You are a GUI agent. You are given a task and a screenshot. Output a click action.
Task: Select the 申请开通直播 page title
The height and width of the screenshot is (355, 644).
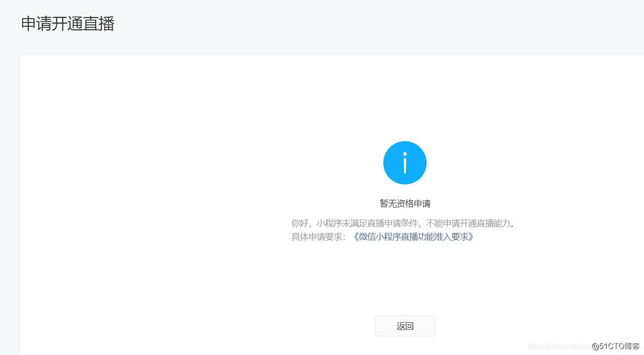point(68,24)
